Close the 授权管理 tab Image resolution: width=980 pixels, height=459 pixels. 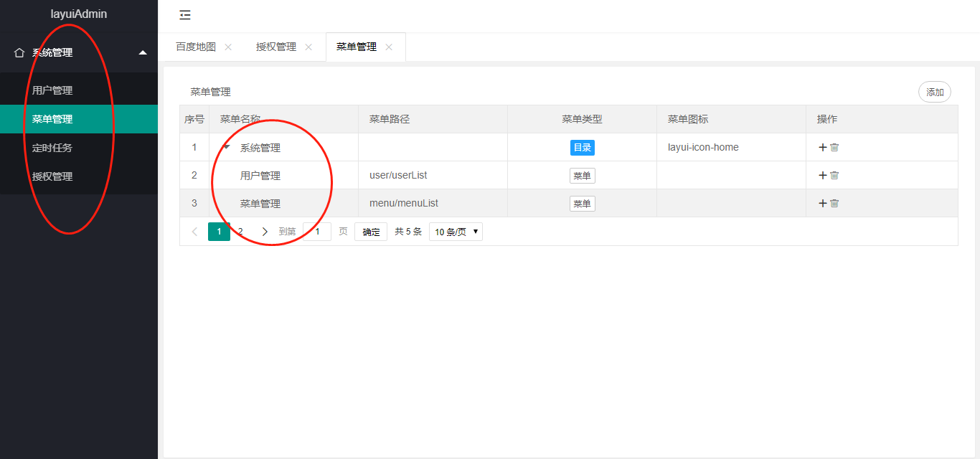[308, 47]
